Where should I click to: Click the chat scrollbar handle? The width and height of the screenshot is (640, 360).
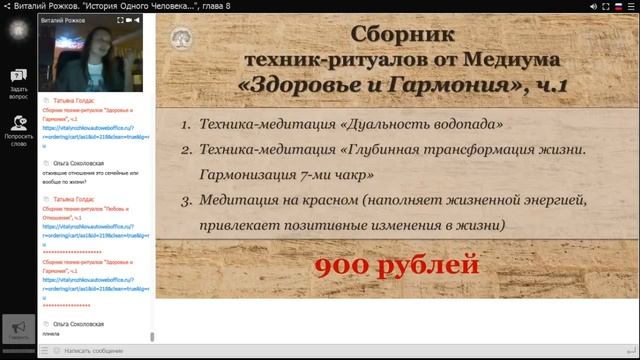pyautogui.click(x=152, y=337)
